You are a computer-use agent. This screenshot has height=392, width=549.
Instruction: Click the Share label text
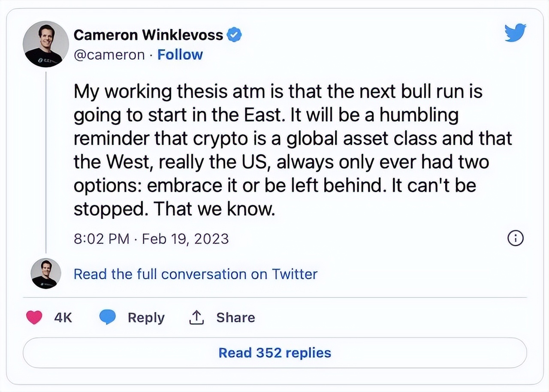tap(235, 317)
